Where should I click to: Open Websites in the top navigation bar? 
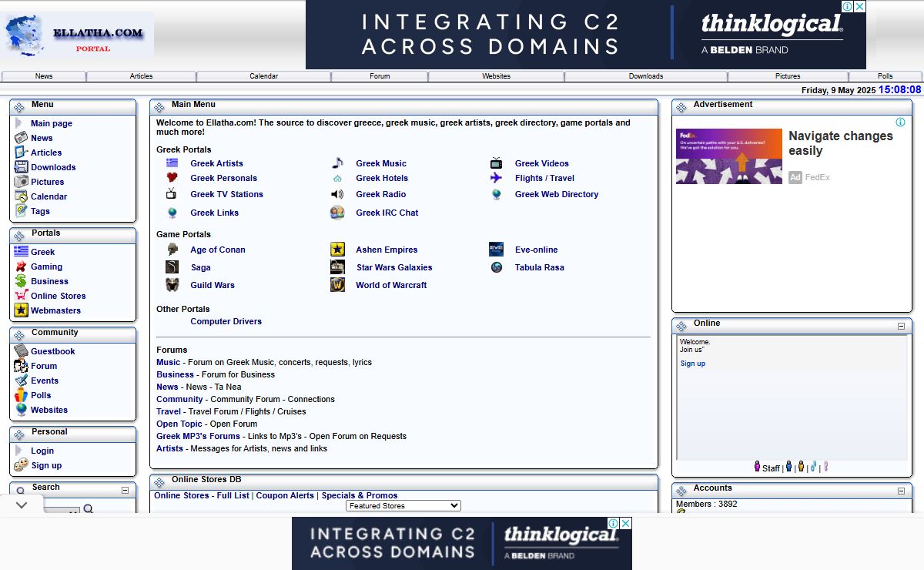(497, 76)
